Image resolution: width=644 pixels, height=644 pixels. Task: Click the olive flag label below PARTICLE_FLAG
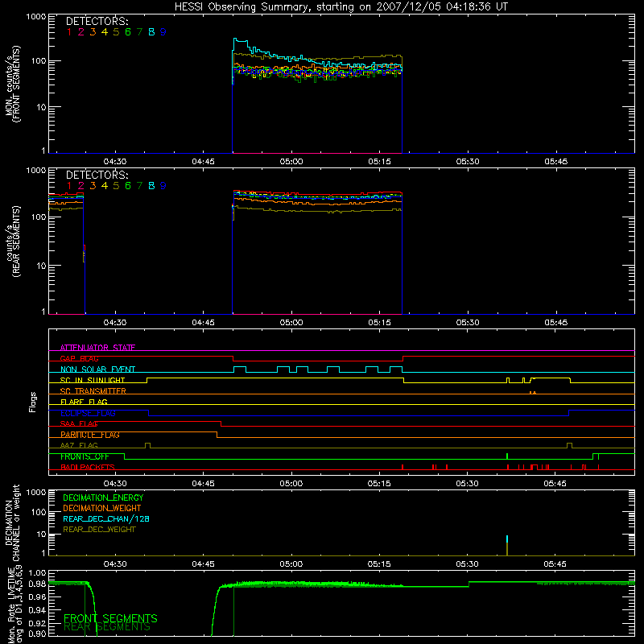[79, 445]
